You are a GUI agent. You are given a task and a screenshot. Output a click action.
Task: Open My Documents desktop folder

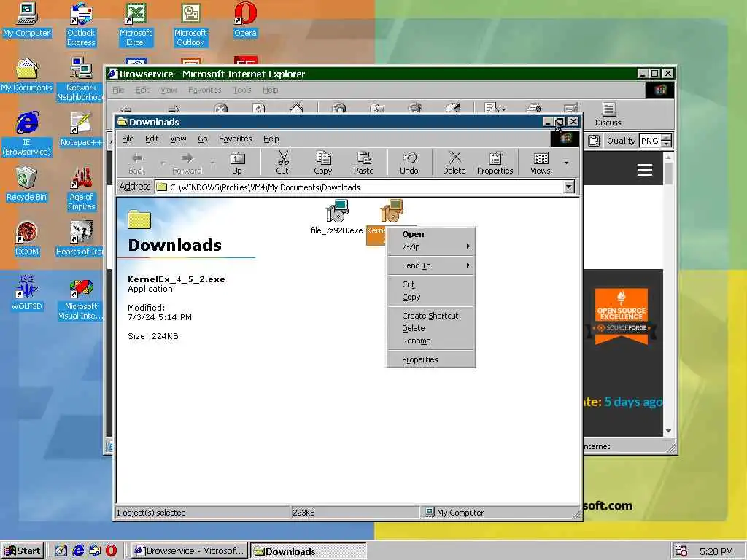[x=26, y=75]
